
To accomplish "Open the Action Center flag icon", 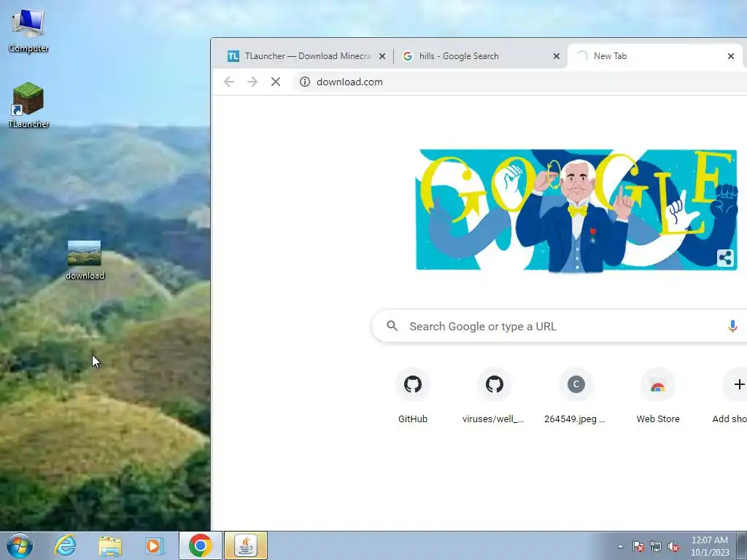I will coord(638,547).
